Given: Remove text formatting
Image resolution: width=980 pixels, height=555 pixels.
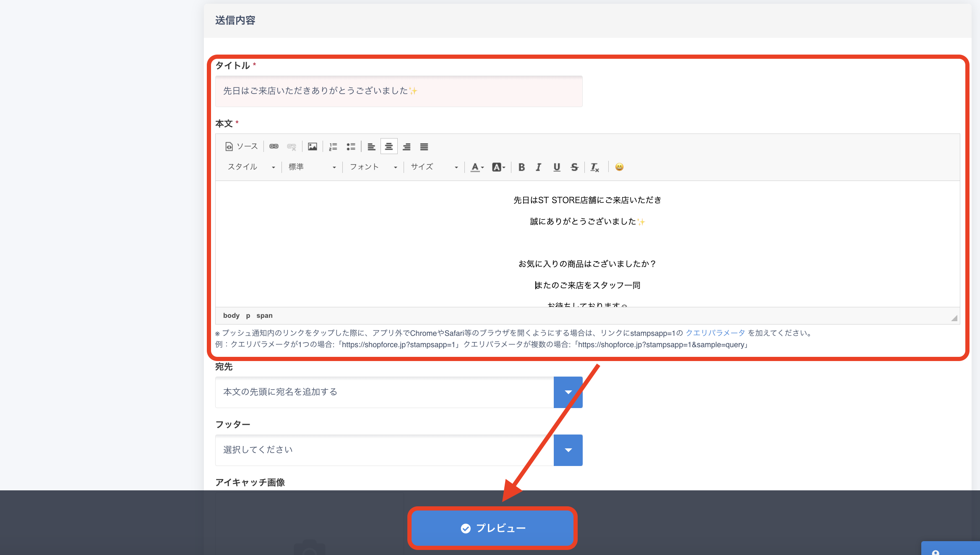Looking at the screenshot, I should pyautogui.click(x=595, y=167).
